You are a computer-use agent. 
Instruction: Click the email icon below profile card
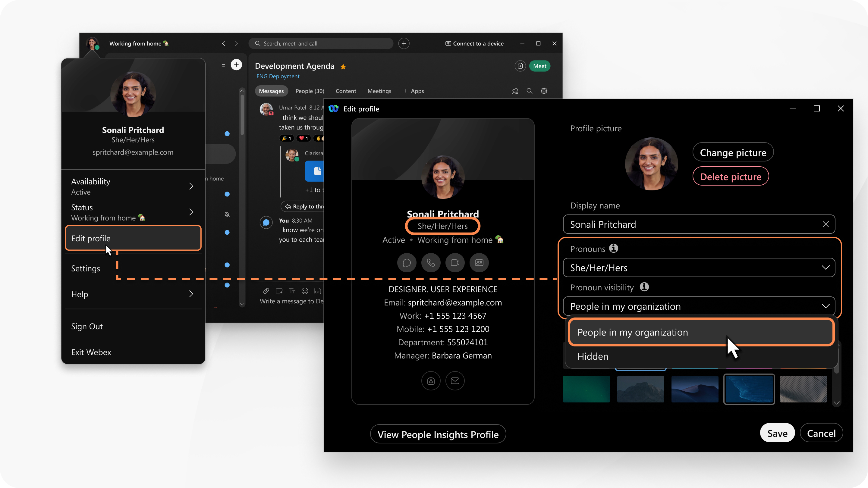[454, 381]
